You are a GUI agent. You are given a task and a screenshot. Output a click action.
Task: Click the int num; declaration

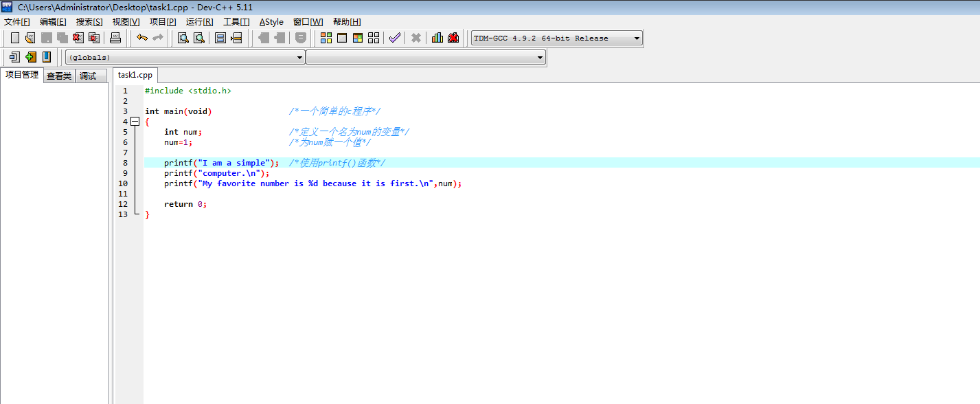(x=183, y=132)
